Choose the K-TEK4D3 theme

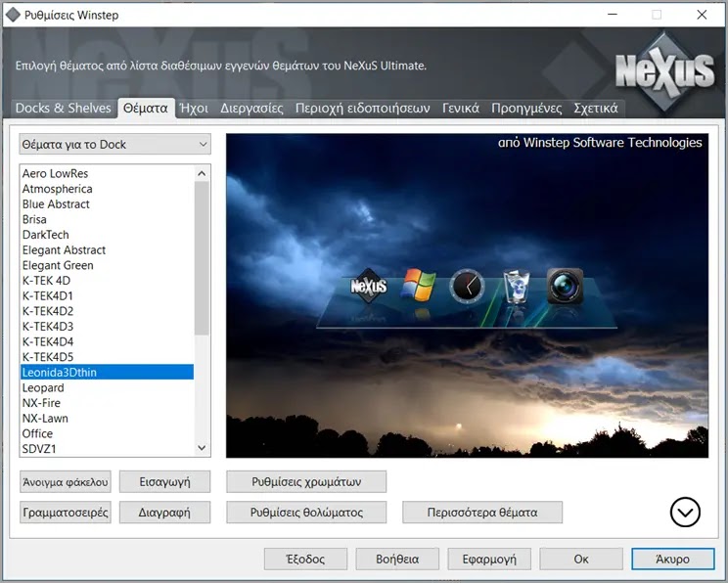coord(107,327)
